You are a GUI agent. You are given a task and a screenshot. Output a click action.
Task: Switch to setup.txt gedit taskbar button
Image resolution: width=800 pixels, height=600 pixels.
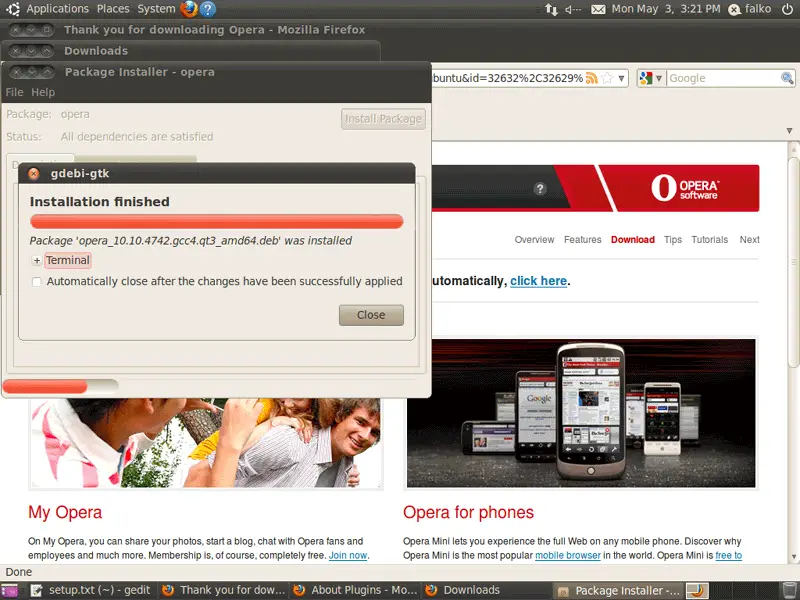(91, 590)
